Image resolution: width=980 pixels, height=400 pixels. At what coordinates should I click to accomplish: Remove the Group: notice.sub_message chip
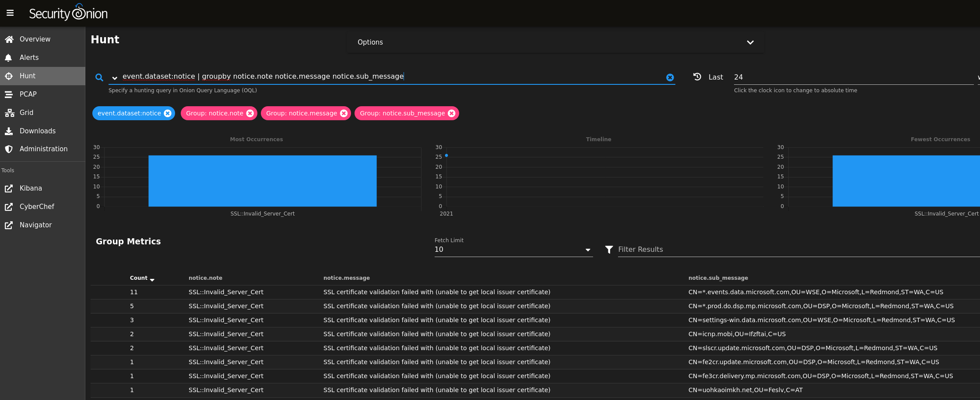[452, 113]
